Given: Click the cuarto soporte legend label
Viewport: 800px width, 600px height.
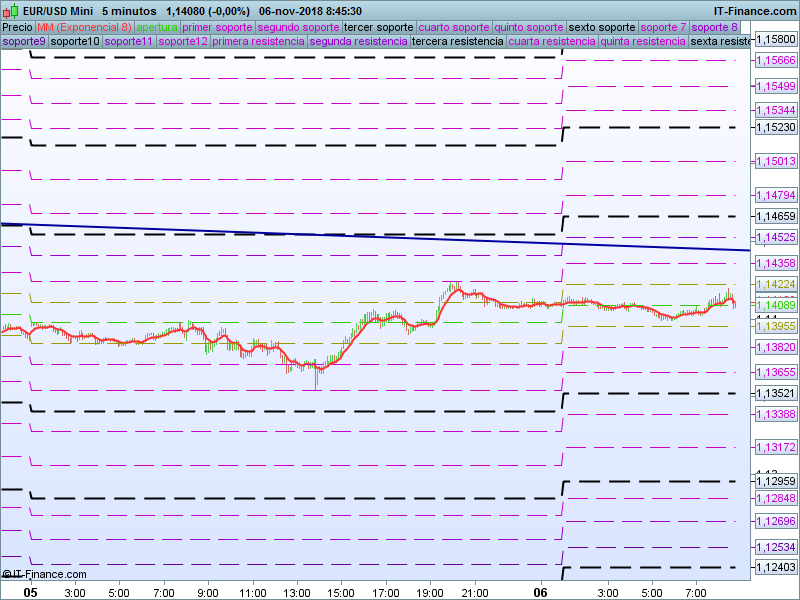Looking at the screenshot, I should tap(454, 27).
